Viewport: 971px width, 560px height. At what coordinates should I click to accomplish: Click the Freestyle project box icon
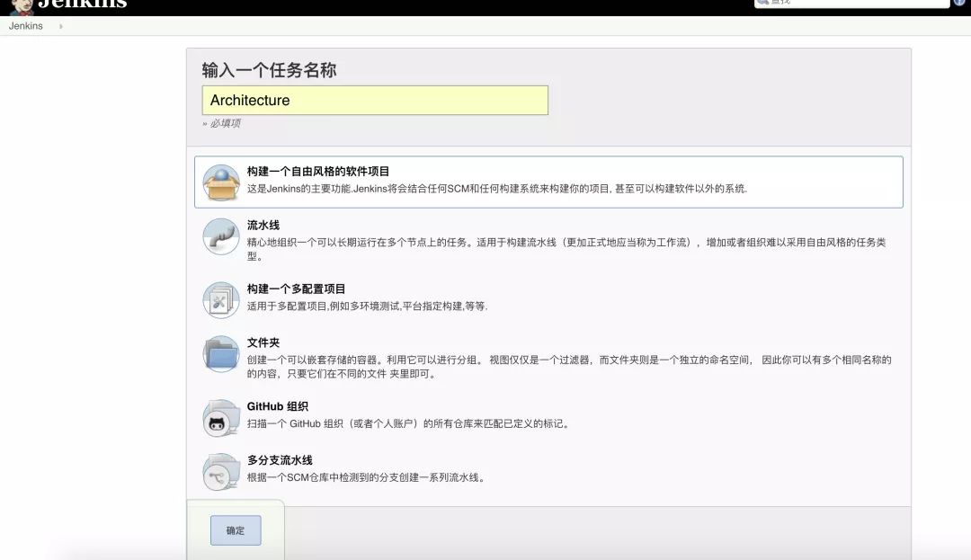pyautogui.click(x=221, y=182)
